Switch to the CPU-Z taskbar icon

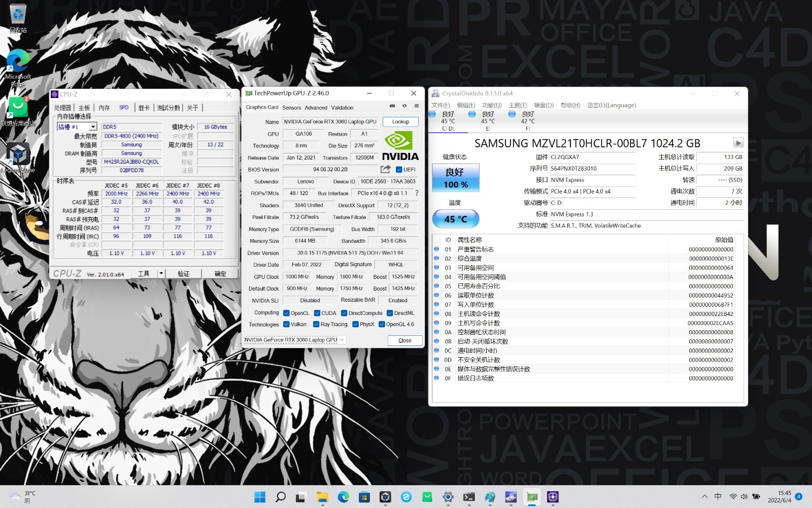(x=553, y=497)
